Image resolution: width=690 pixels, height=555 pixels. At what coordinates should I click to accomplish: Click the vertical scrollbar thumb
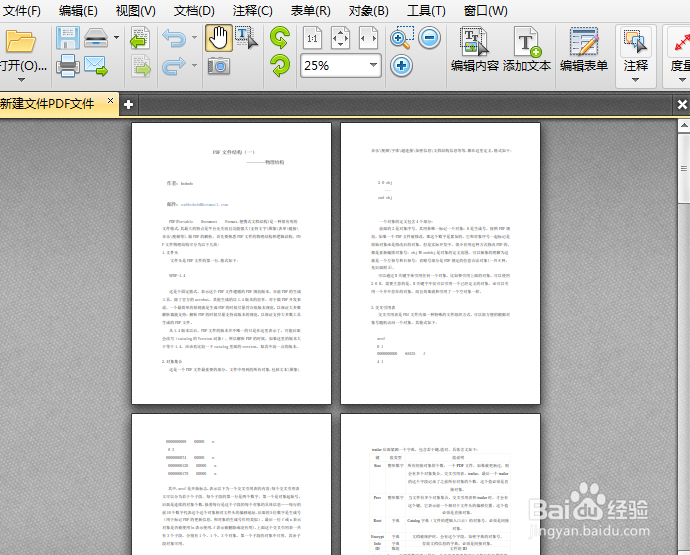coord(684,168)
